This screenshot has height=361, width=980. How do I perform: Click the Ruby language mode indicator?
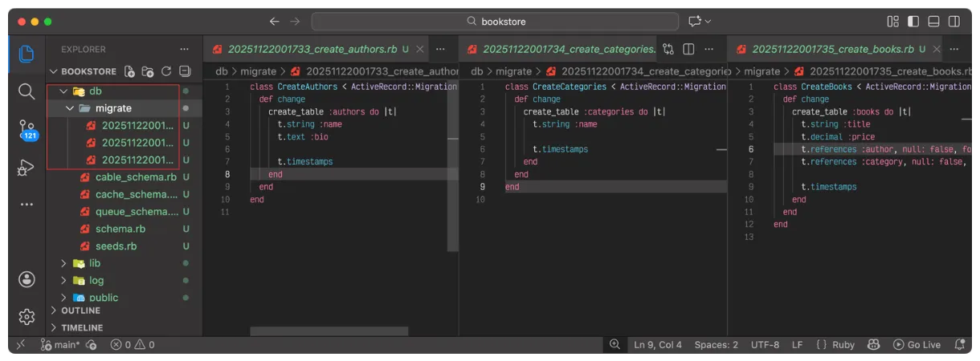(x=835, y=345)
